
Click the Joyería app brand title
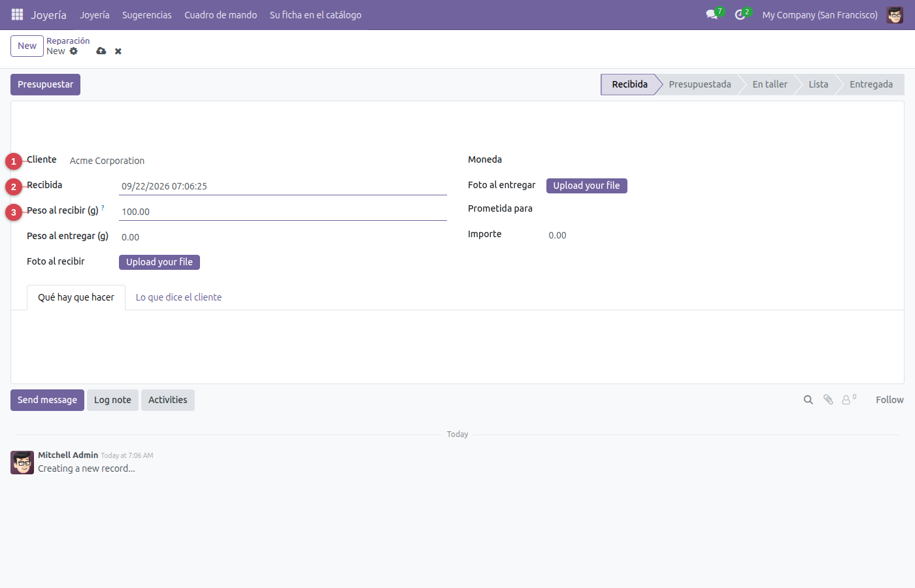[48, 14]
